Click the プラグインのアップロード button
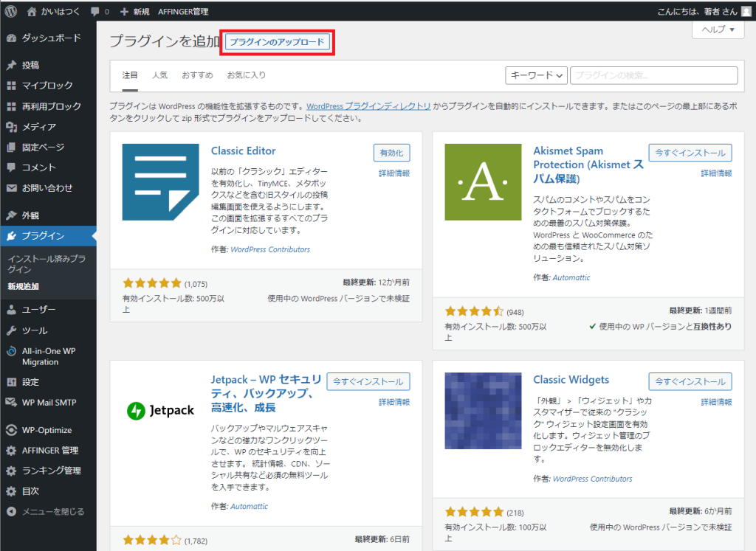 pyautogui.click(x=278, y=42)
